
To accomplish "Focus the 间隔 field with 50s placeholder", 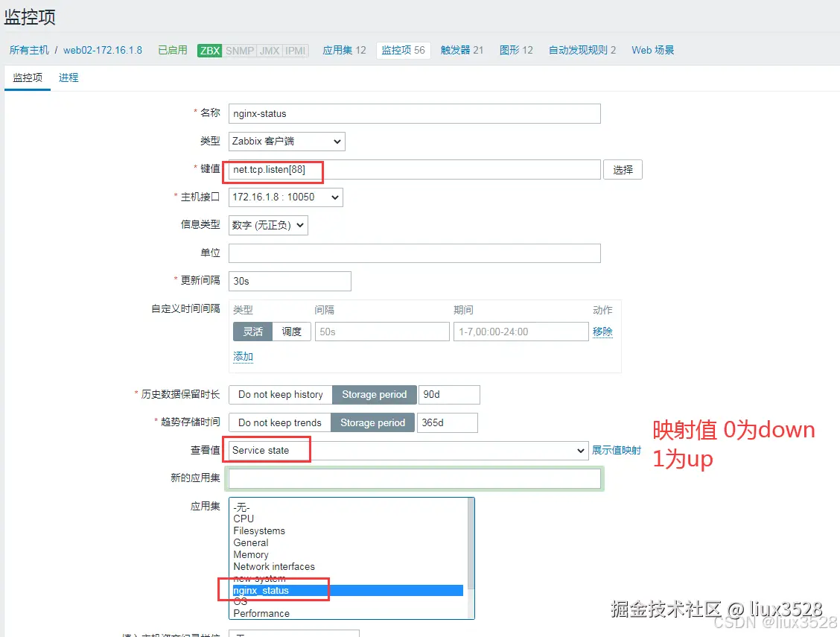I will click(x=382, y=332).
